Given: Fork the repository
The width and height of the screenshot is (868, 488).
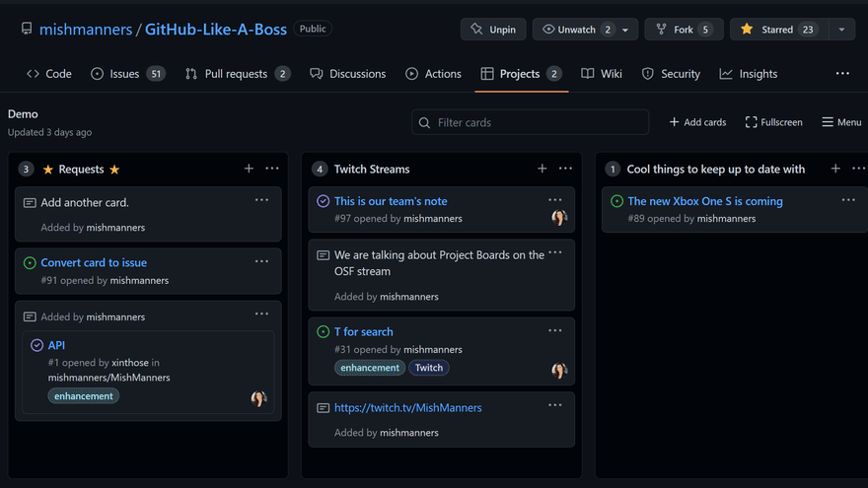Looking at the screenshot, I should (x=684, y=30).
